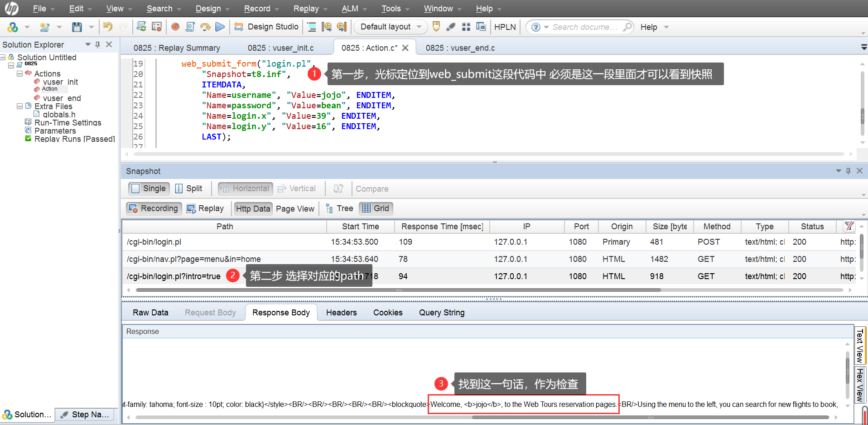Select globals.h file in tree
This screenshot has width=868, height=425.
(59, 114)
